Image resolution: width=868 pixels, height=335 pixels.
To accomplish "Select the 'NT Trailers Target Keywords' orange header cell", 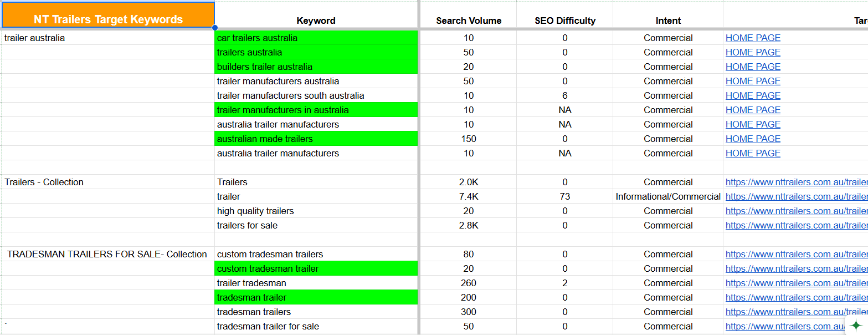I will [108, 15].
